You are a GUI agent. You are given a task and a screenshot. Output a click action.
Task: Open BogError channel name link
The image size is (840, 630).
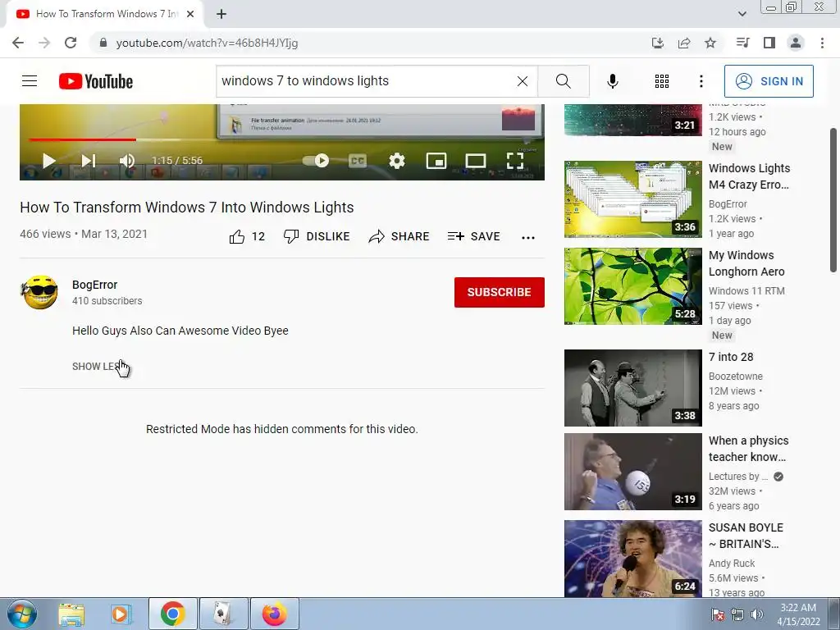point(95,285)
